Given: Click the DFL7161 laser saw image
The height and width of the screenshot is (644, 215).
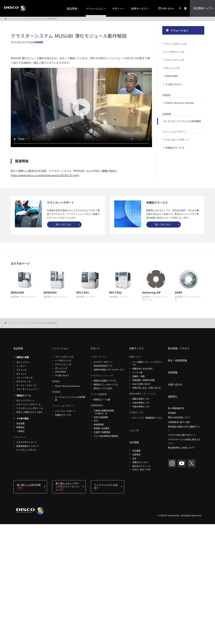Looking at the screenshot, I should [90, 279].
